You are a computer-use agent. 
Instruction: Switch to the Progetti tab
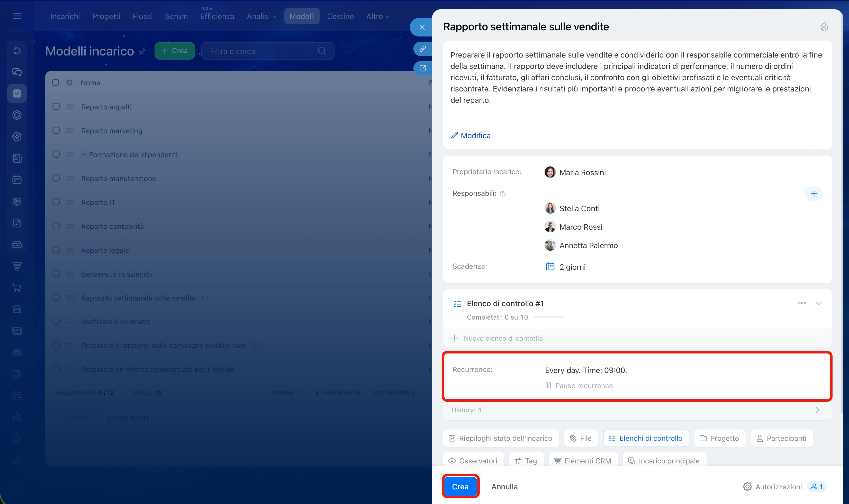tap(106, 16)
